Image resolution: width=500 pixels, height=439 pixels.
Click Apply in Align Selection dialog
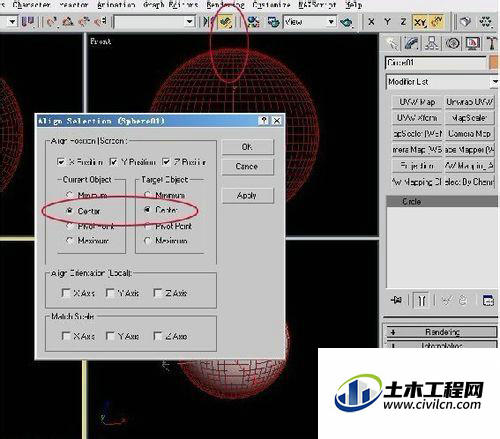point(247,196)
